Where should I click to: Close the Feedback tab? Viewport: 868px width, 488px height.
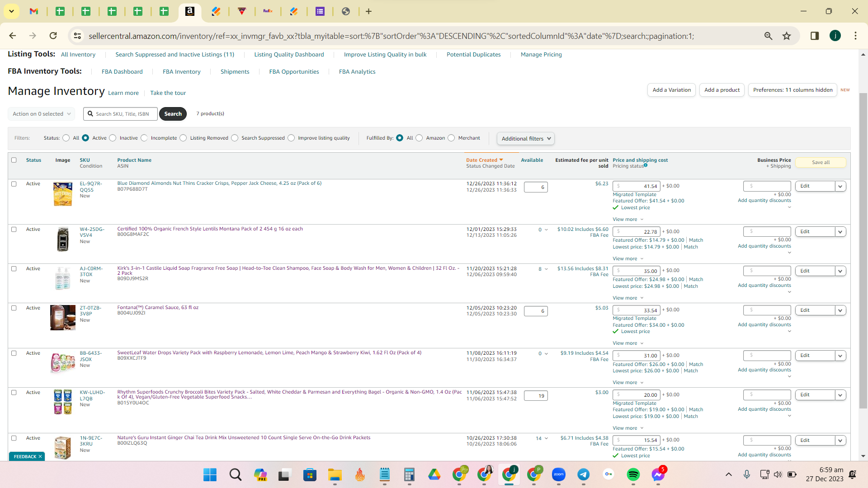coord(40,456)
